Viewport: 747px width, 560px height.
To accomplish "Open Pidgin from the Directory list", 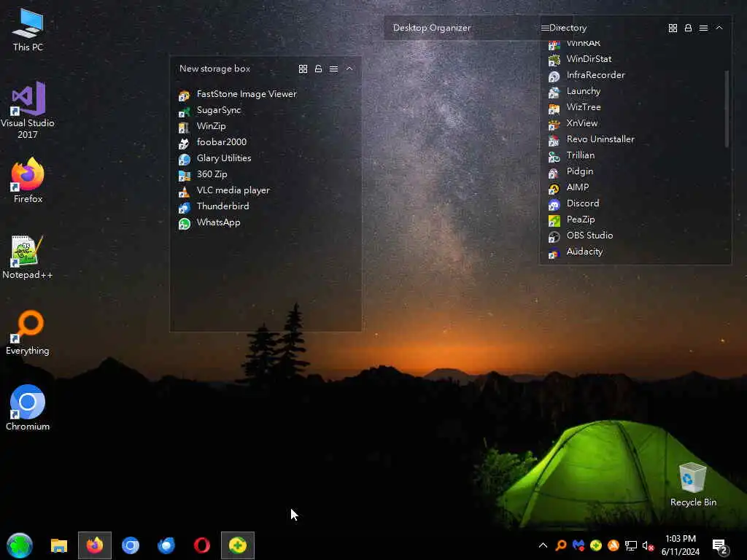I will [570, 172].
